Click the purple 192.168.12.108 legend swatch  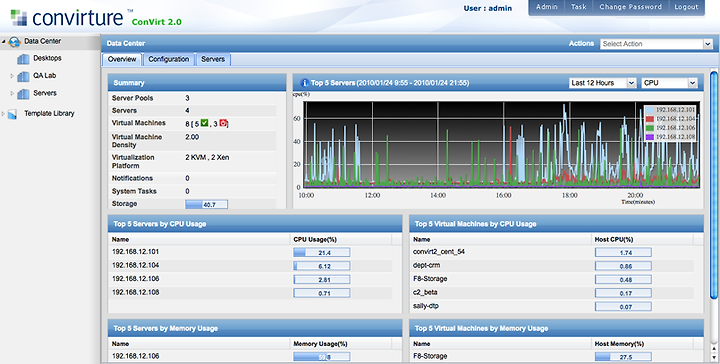coord(650,137)
